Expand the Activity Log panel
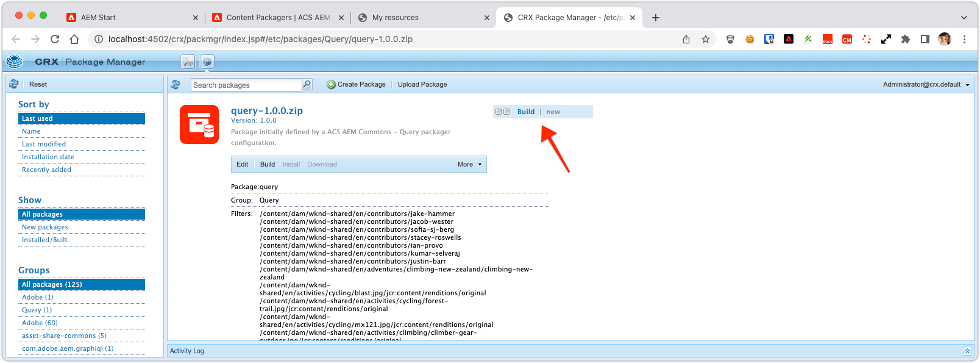Viewport: 980px width, 363px height. [967, 351]
